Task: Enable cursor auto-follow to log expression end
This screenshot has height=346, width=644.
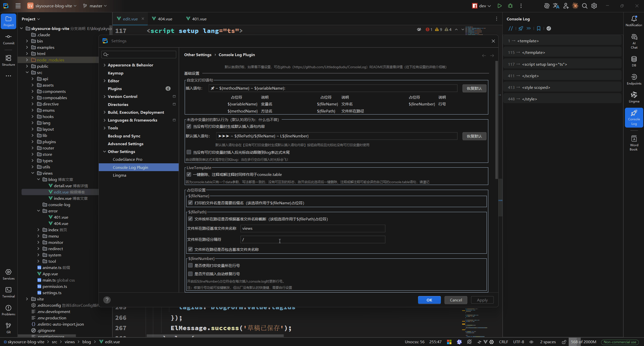Action: pyautogui.click(x=189, y=152)
